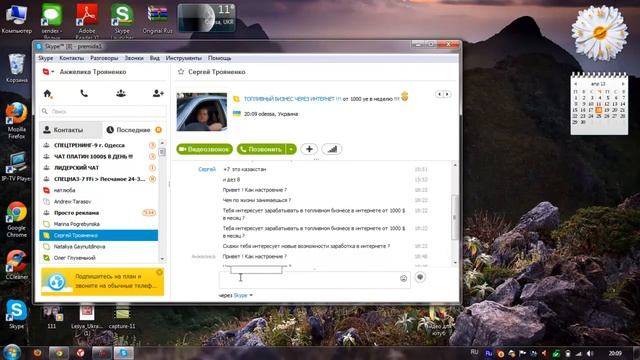This screenshot has height=360, width=640.
Task: Select ЛИДЕРСКИЙ ЧАТ conversation
Action: click(98, 168)
